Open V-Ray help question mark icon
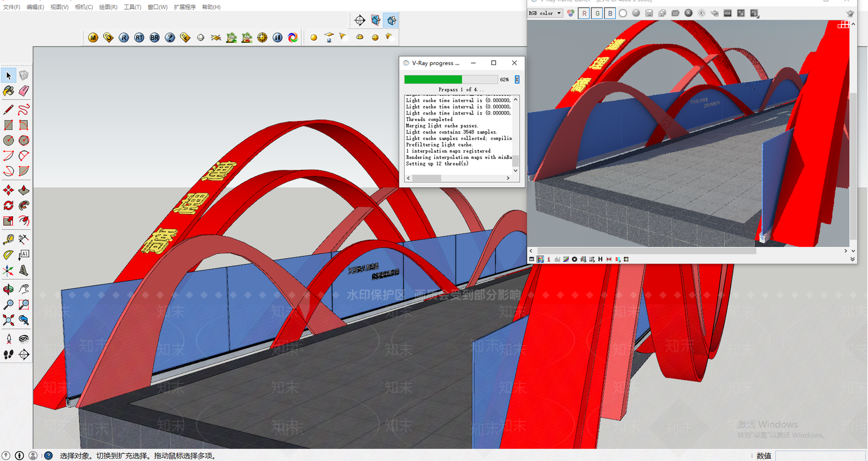The width and height of the screenshot is (868, 461). coord(170,37)
